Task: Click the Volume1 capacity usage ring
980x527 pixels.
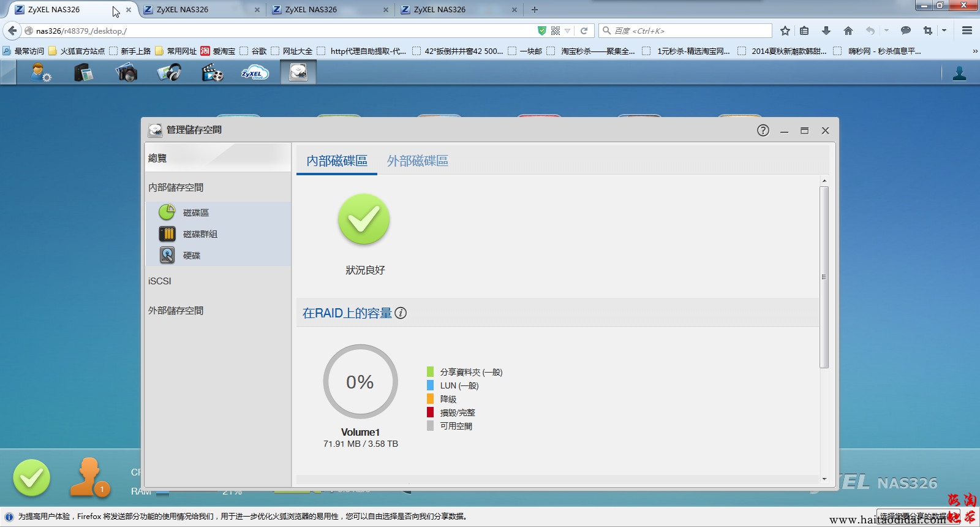Action: click(360, 382)
